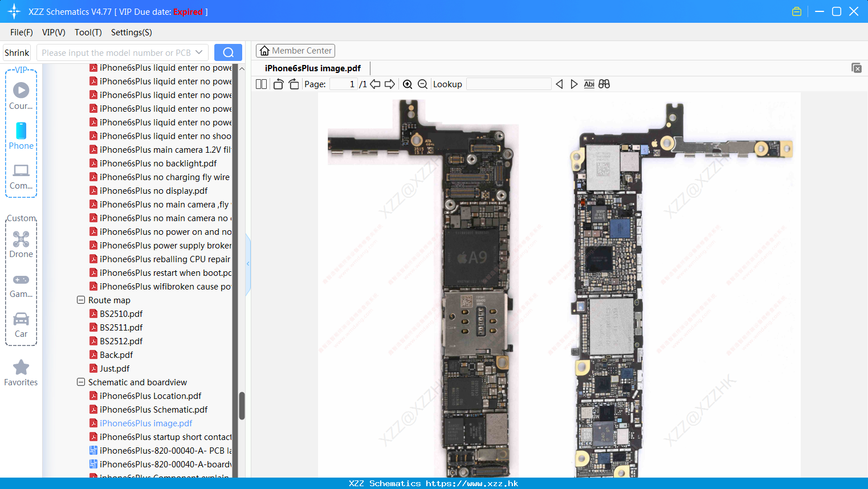Open the Tool(T) menu
The width and height of the screenshot is (868, 489).
tap(88, 32)
